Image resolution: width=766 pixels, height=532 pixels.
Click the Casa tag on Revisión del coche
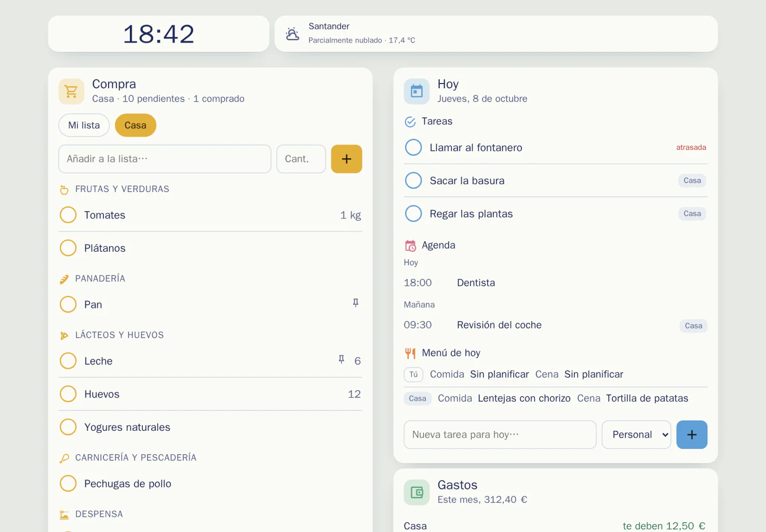click(x=693, y=326)
